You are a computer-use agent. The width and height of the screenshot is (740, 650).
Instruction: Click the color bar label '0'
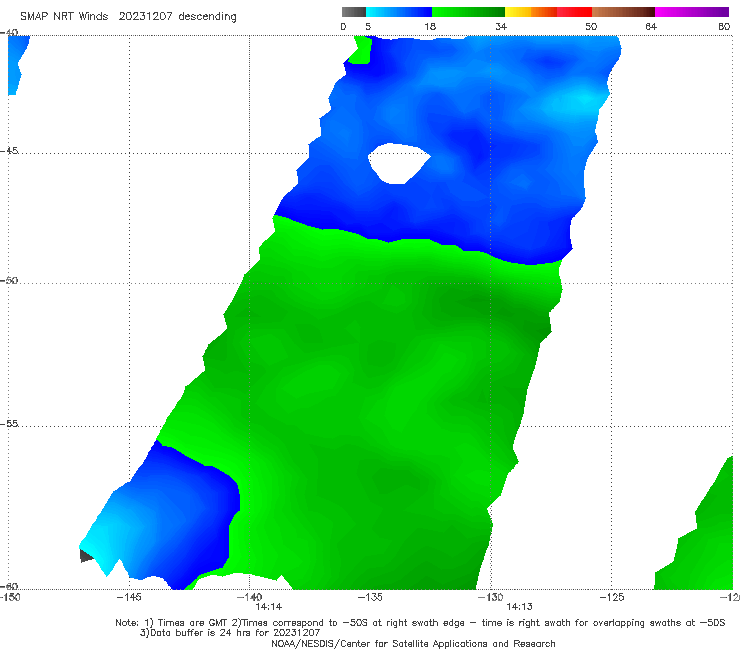(343, 27)
